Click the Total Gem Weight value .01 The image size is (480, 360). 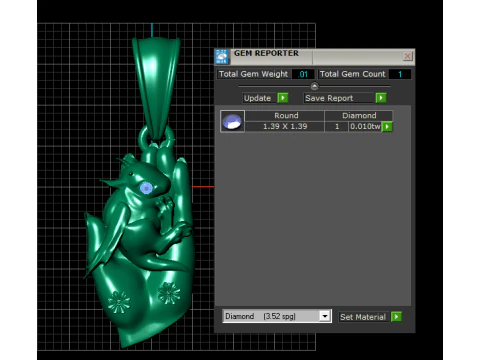point(303,74)
